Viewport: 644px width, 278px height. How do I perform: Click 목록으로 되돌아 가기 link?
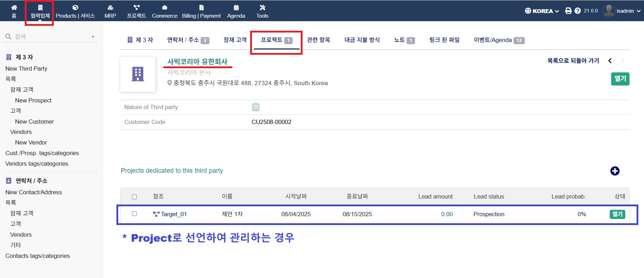coord(573,61)
